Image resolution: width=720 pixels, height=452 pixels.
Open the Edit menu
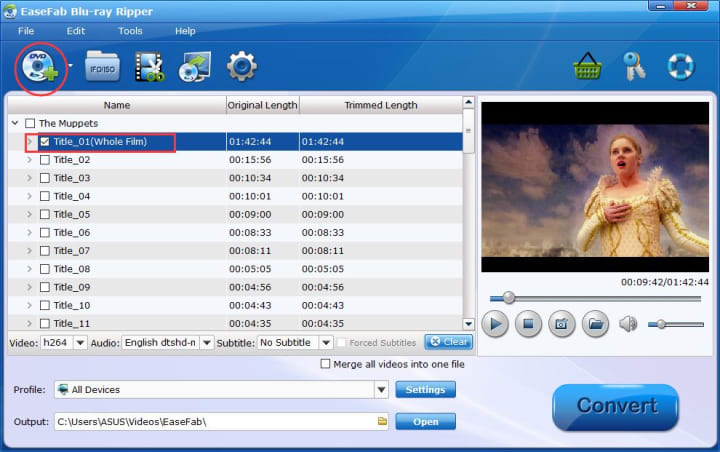tap(75, 31)
